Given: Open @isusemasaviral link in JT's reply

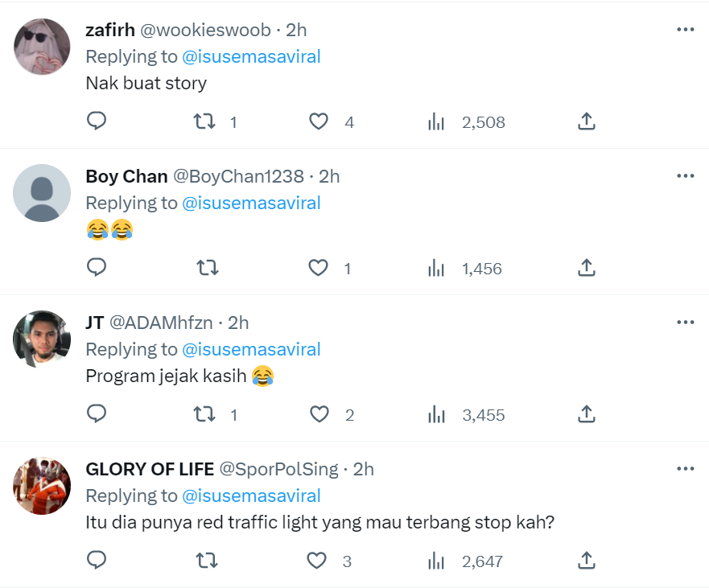Looking at the screenshot, I should (251, 349).
